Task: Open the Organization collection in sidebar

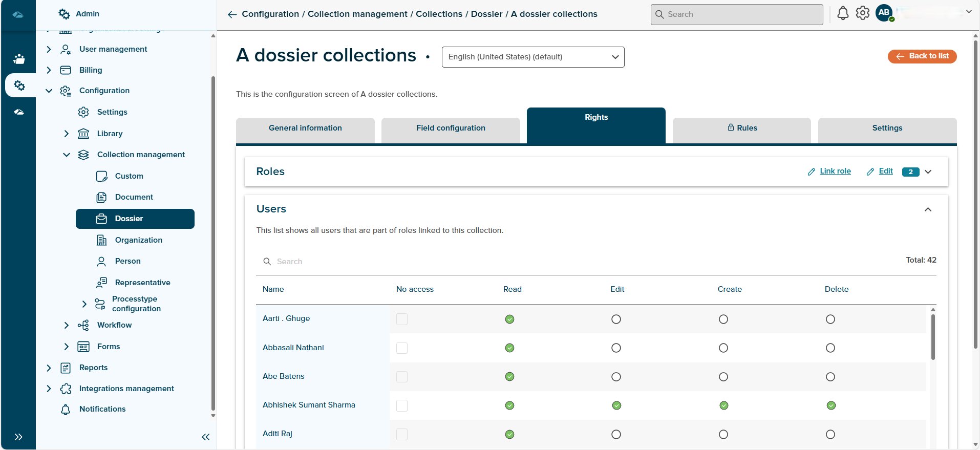Action: [x=138, y=240]
